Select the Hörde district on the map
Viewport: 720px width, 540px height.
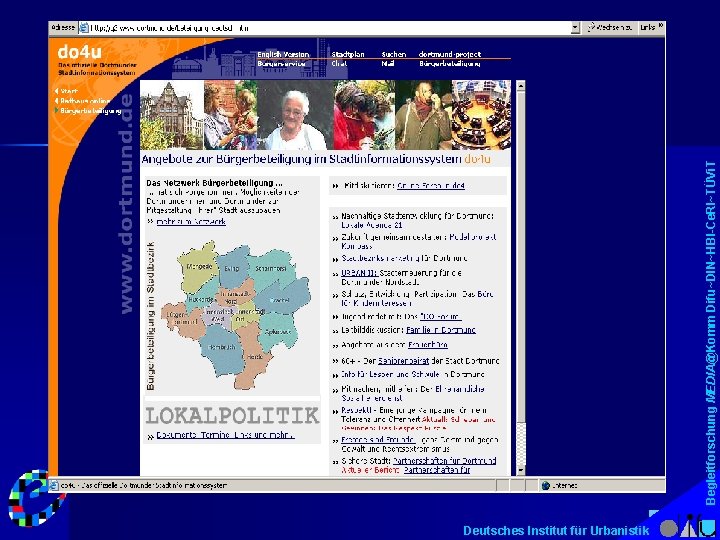253,356
